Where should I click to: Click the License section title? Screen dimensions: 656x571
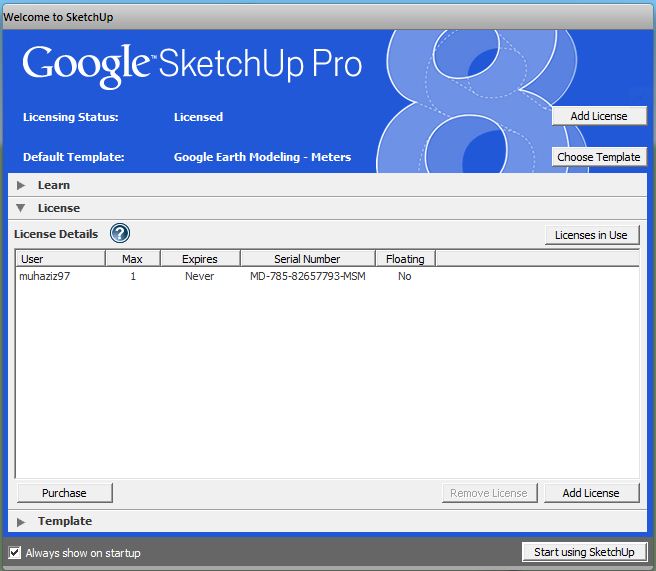(x=59, y=208)
